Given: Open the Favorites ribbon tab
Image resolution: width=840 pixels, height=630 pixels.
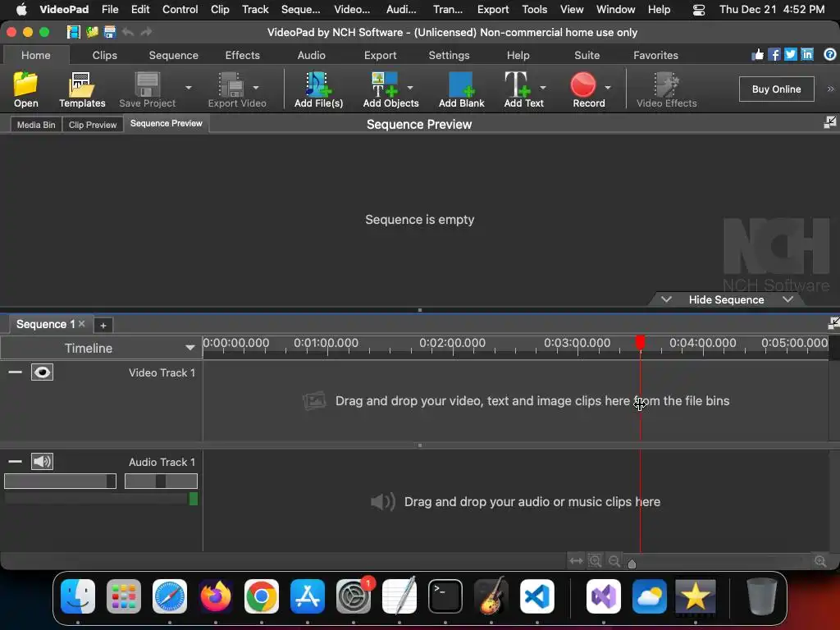Looking at the screenshot, I should 655,55.
